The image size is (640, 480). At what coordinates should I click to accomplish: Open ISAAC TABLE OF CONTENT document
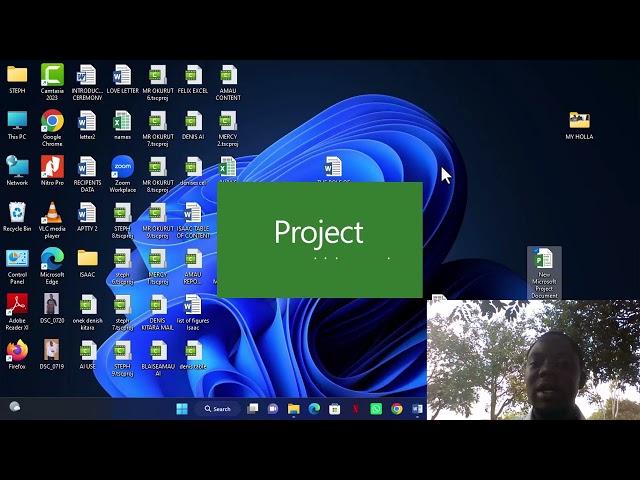(x=193, y=220)
